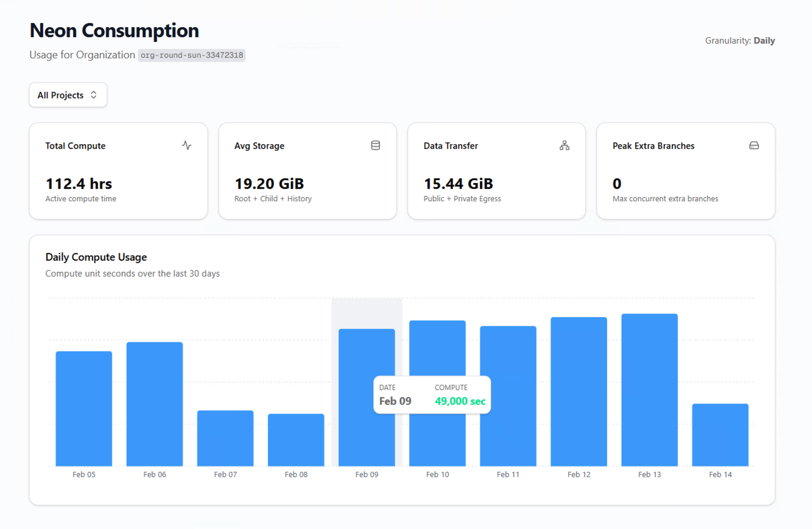Click the network icon in Data Transfer
This screenshot has height=529, width=812.
(565, 145)
